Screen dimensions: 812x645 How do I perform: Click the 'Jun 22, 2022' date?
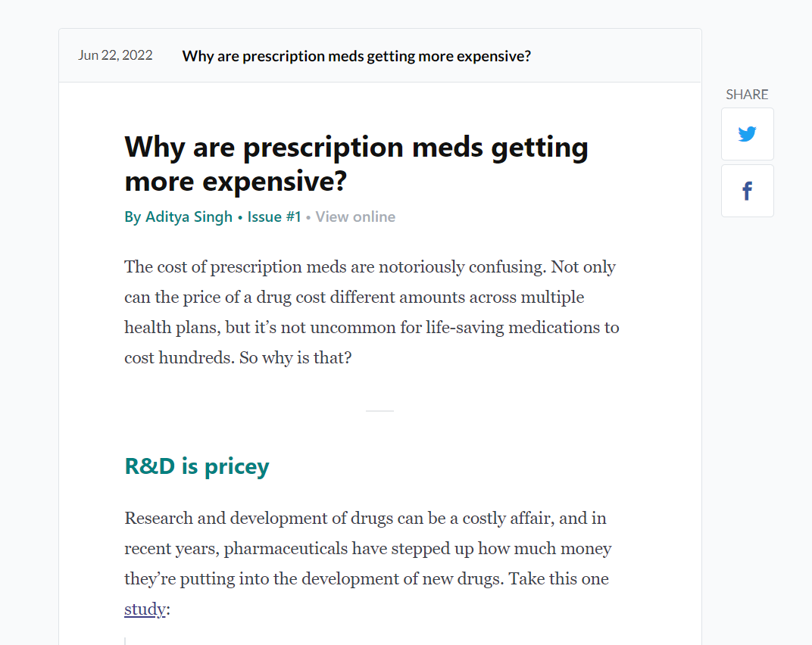[115, 55]
